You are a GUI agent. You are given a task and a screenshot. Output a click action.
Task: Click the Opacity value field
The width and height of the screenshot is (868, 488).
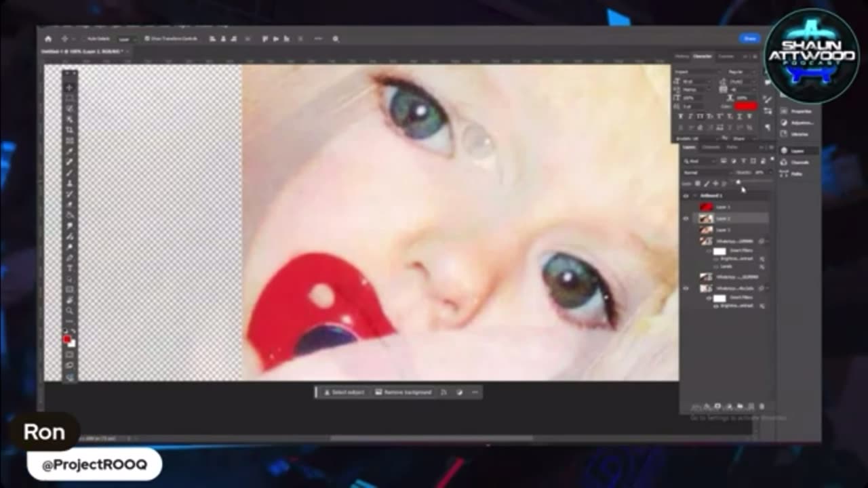(760, 173)
